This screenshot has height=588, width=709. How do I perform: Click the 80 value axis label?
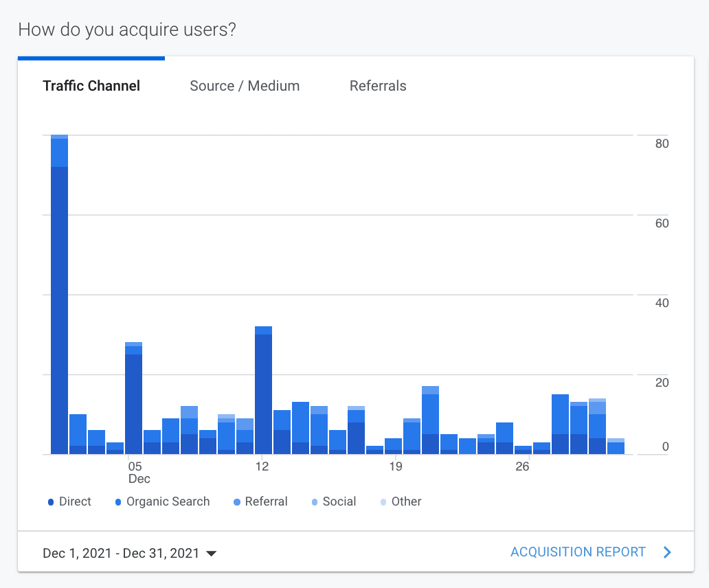(x=662, y=144)
